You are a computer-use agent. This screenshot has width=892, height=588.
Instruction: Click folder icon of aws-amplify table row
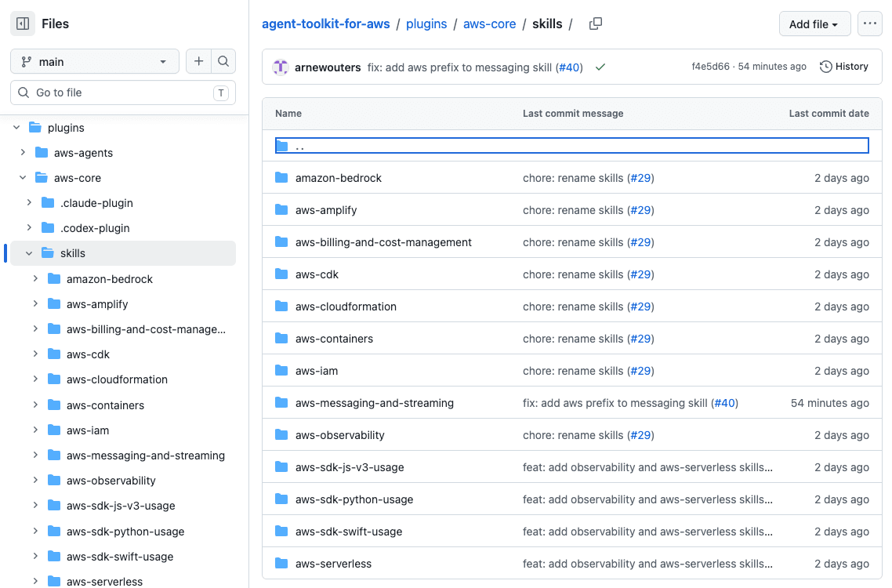coord(281,210)
